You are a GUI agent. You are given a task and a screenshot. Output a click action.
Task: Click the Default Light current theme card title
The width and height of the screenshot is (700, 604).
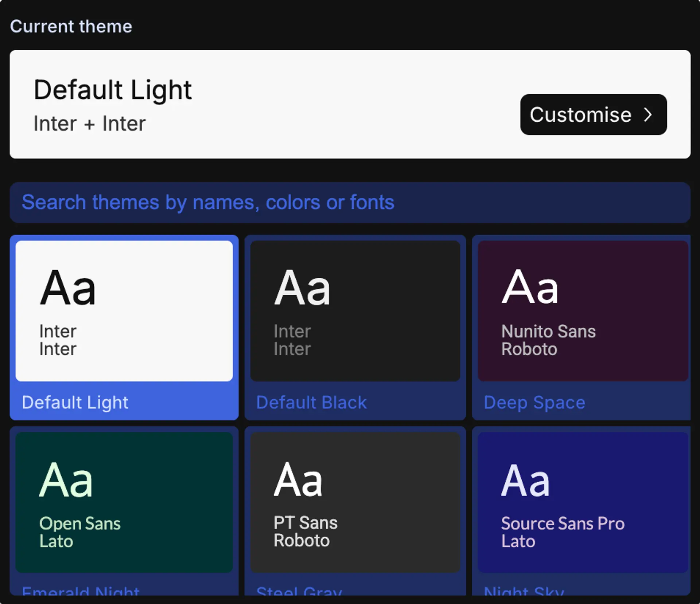(x=112, y=90)
